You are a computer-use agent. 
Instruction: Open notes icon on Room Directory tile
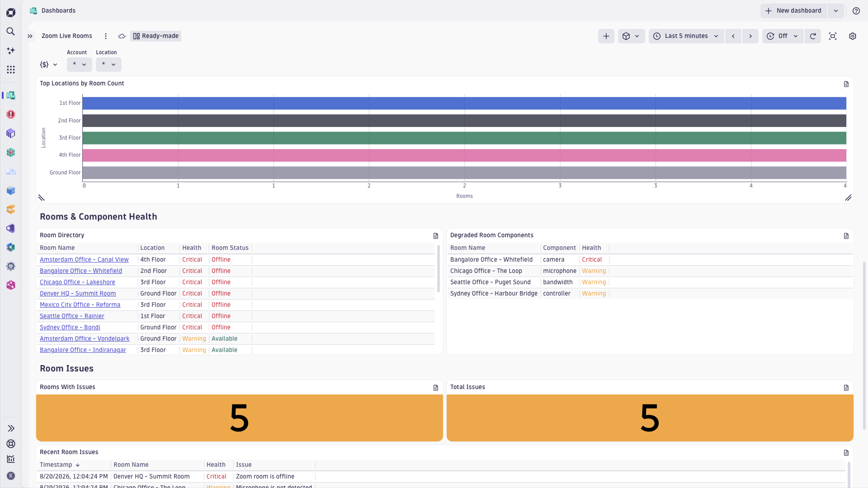tap(436, 236)
